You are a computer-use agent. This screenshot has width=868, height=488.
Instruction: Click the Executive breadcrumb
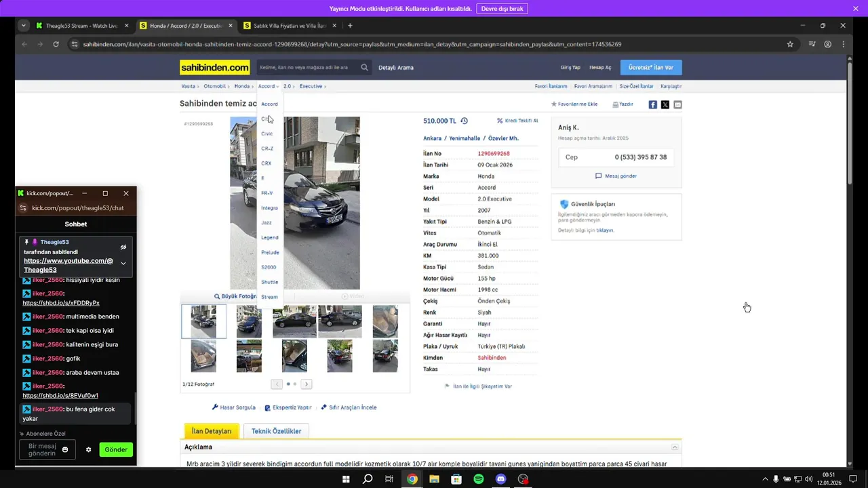[311, 86]
